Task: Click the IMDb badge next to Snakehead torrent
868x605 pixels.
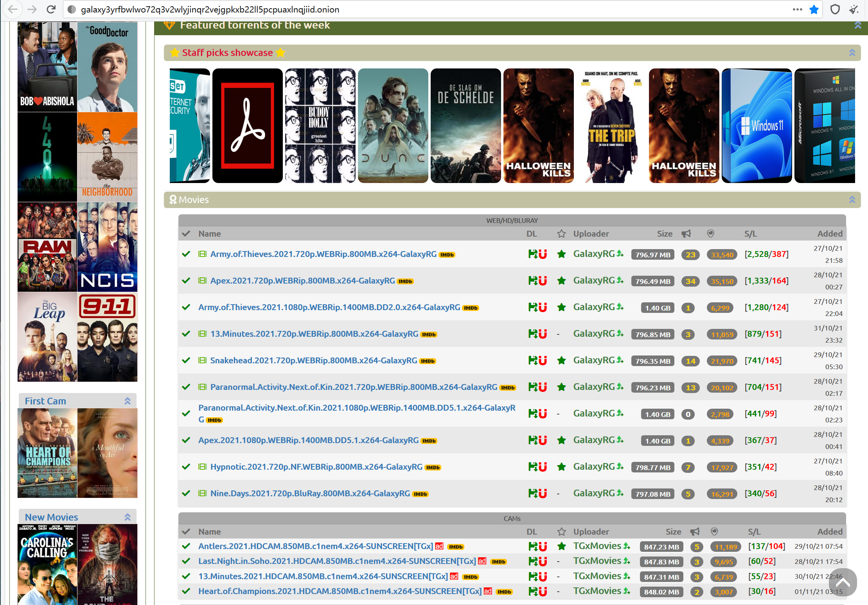Action: (x=428, y=361)
